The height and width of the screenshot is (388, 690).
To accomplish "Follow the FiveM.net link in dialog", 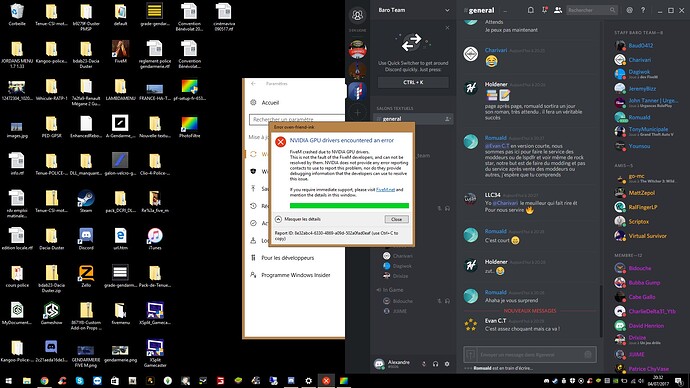I will [x=385, y=190].
